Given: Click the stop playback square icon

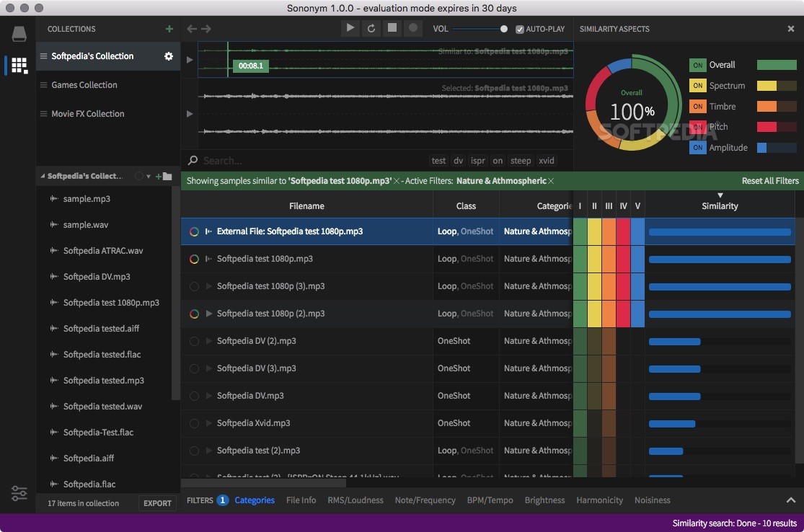Looking at the screenshot, I should [392, 28].
